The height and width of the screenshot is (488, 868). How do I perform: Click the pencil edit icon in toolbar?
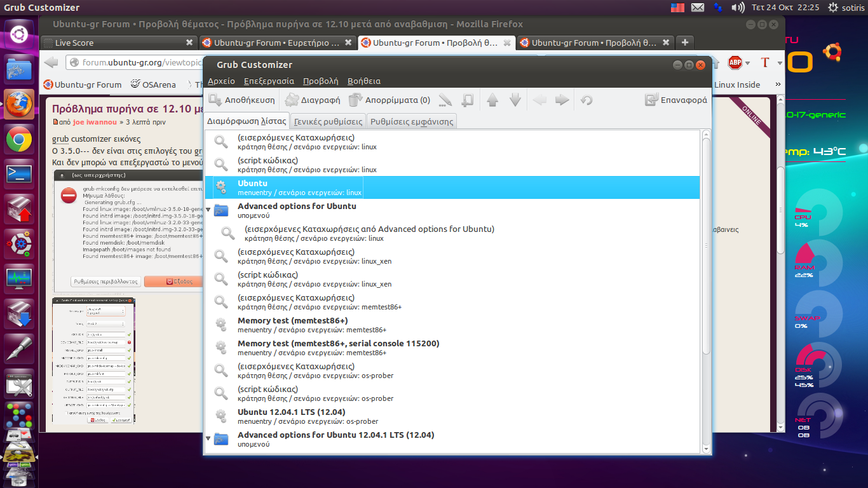[445, 100]
